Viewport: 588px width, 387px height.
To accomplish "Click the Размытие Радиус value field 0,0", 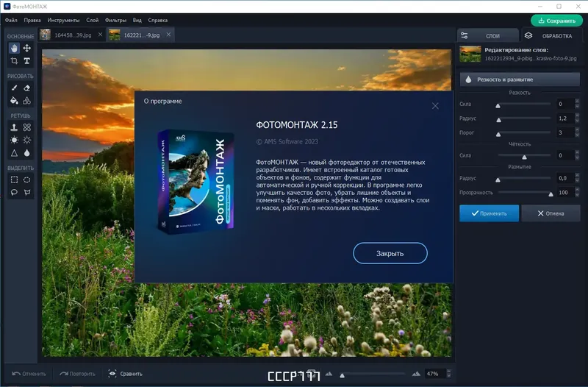I will point(564,178).
